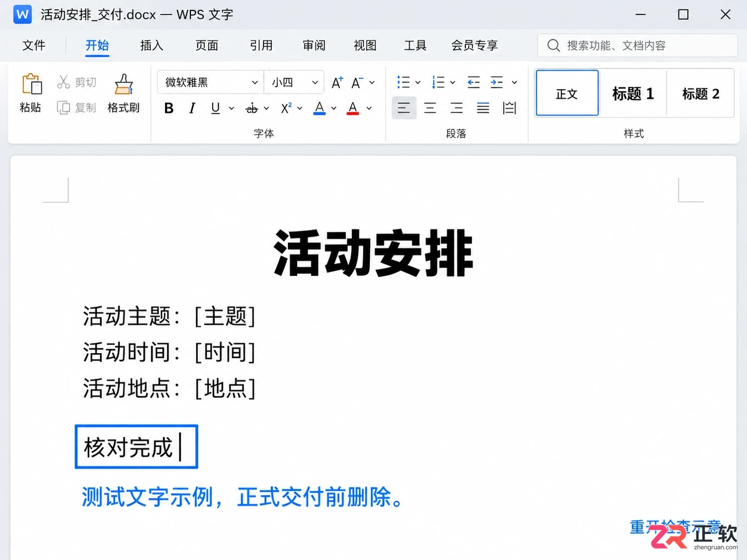Toggle underline formatting
Image resolution: width=747 pixels, height=560 pixels.
[215, 108]
